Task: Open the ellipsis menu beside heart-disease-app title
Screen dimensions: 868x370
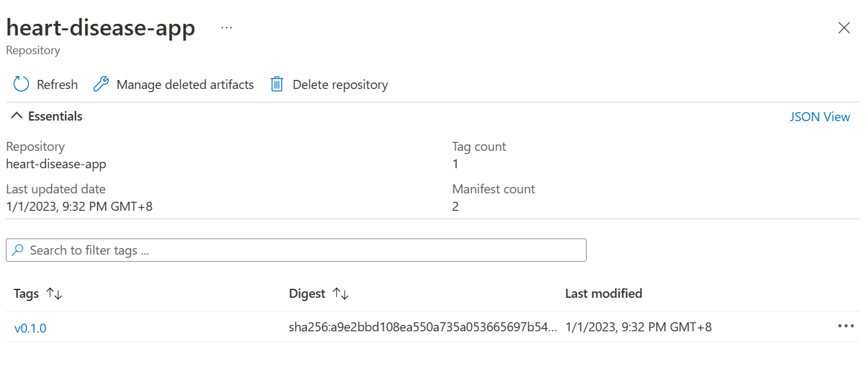Action: 226,28
